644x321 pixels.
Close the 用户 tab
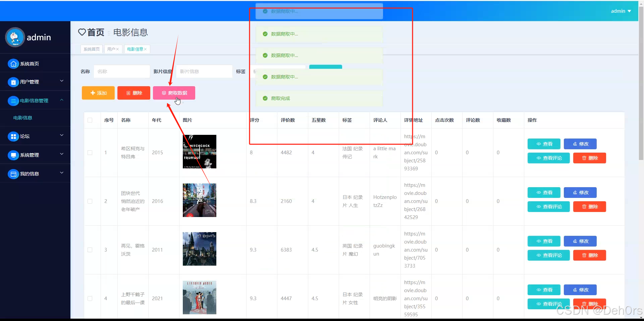point(118,49)
